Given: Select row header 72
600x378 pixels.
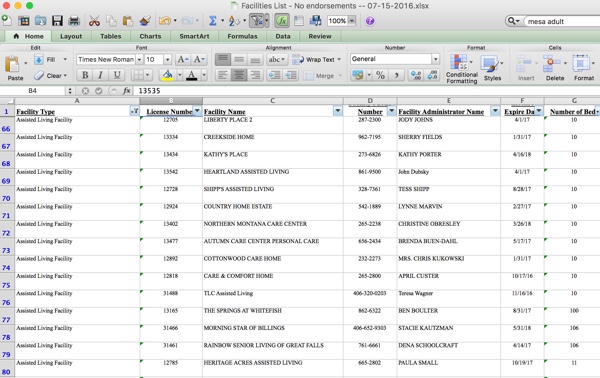Looking at the screenshot, I should (7, 229).
